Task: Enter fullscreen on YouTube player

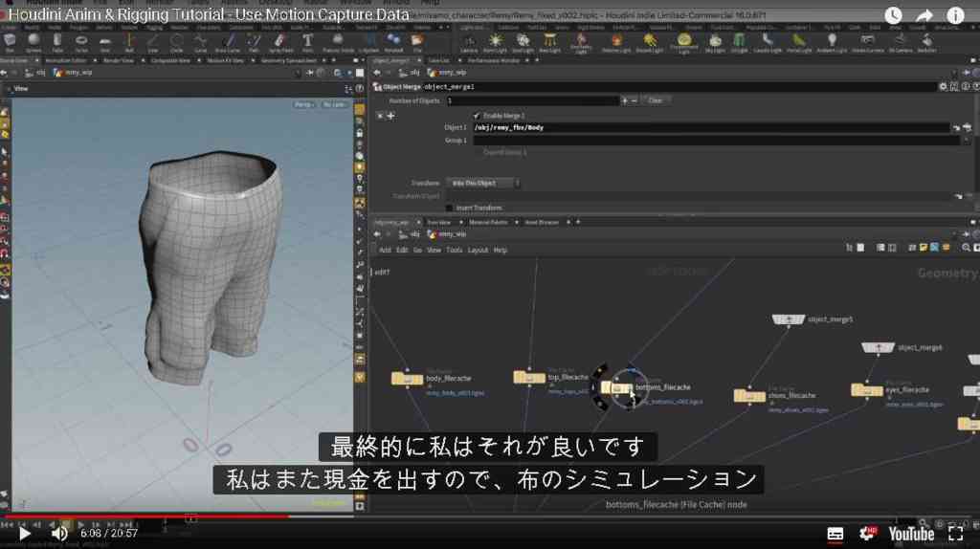Action: [955, 534]
